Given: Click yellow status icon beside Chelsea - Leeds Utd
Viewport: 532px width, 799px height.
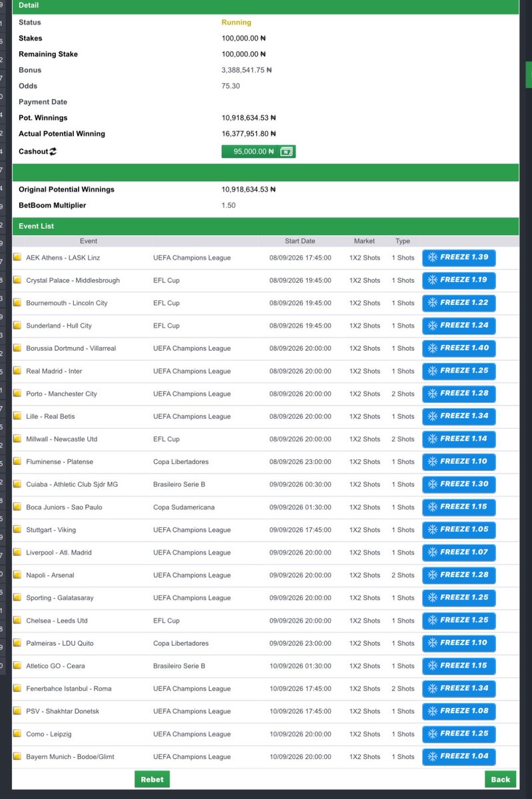Looking at the screenshot, I should coord(17,621).
